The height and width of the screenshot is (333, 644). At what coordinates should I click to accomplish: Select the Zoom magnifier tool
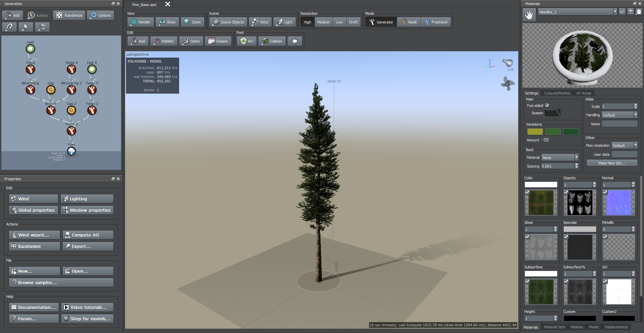(x=193, y=22)
